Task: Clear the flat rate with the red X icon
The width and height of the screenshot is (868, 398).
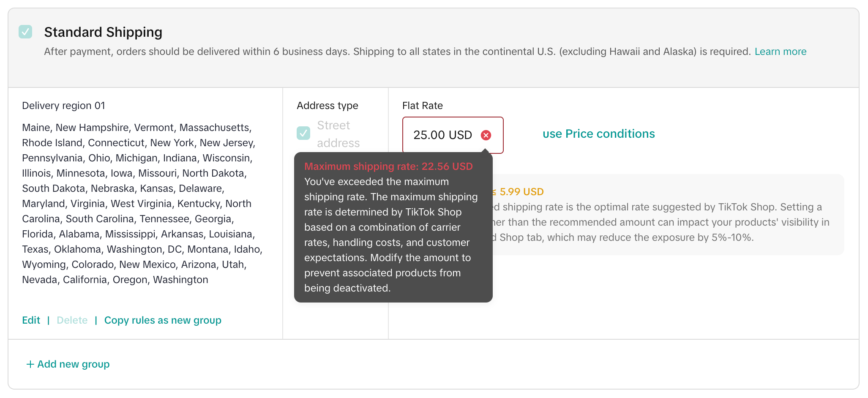Action: 486,135
